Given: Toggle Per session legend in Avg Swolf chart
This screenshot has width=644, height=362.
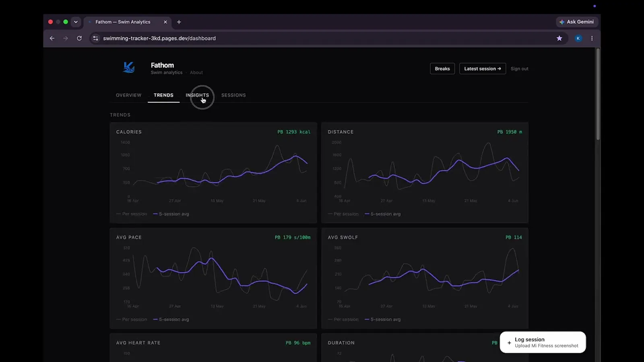Looking at the screenshot, I should coord(343,319).
